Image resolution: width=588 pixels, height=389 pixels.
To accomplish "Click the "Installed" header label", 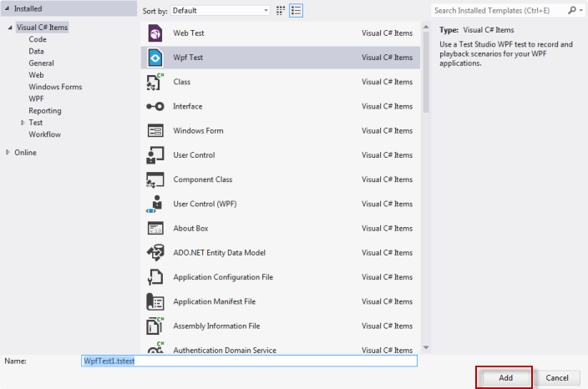I will point(28,8).
